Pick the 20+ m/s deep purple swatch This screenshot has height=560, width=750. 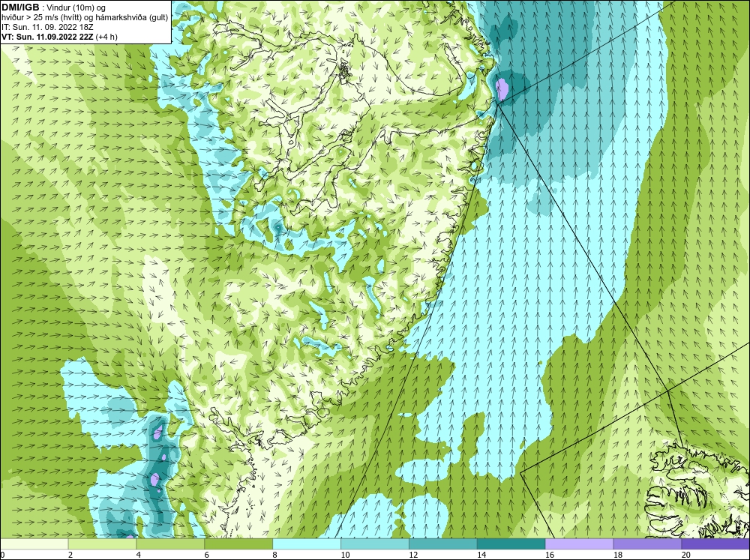715,544
